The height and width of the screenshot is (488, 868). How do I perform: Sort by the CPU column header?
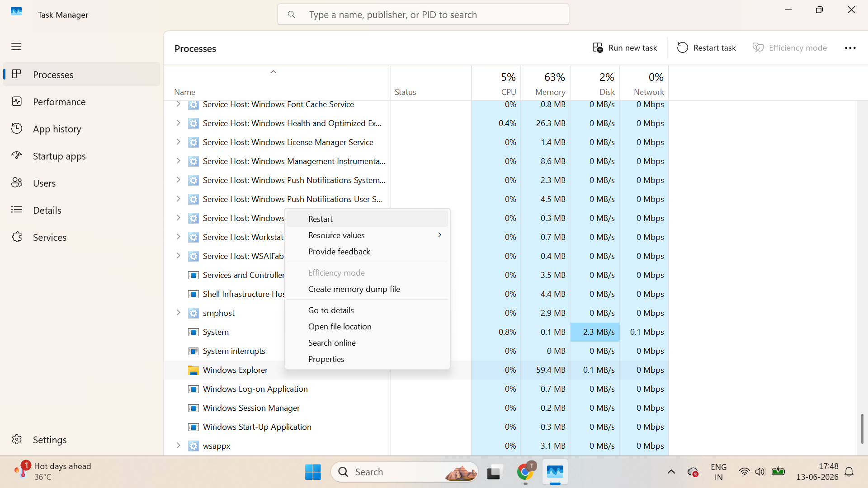click(x=496, y=83)
